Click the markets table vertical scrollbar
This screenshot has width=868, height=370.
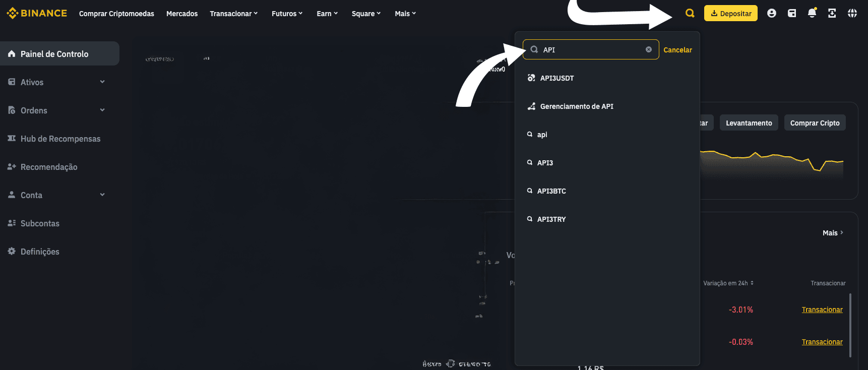[x=850, y=325]
